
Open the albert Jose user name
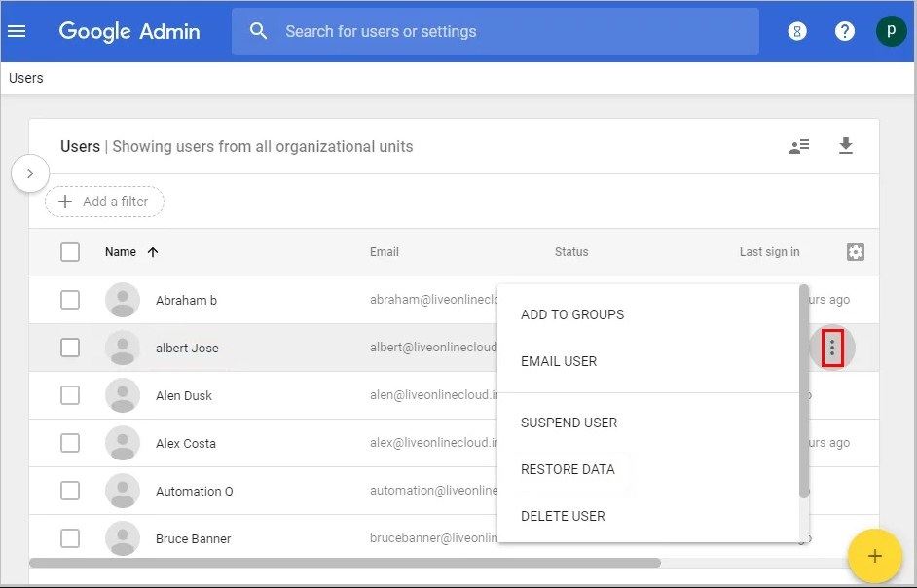187,349
